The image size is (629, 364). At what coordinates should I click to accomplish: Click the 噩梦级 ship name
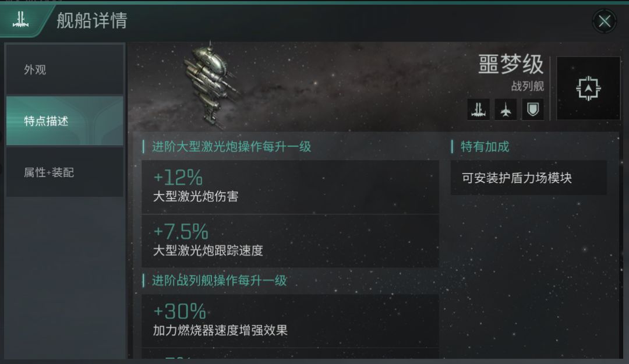[511, 65]
